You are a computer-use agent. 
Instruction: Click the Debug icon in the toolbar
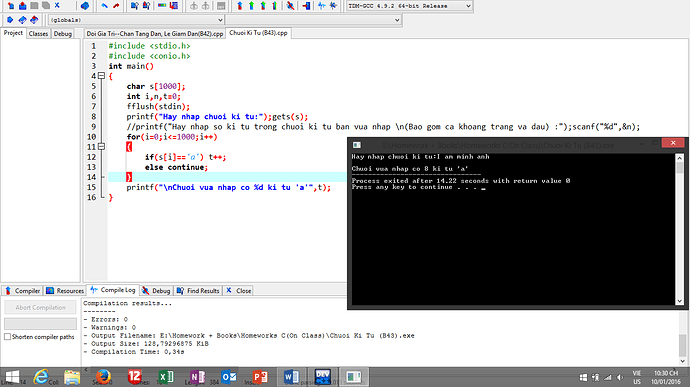(x=290, y=6)
